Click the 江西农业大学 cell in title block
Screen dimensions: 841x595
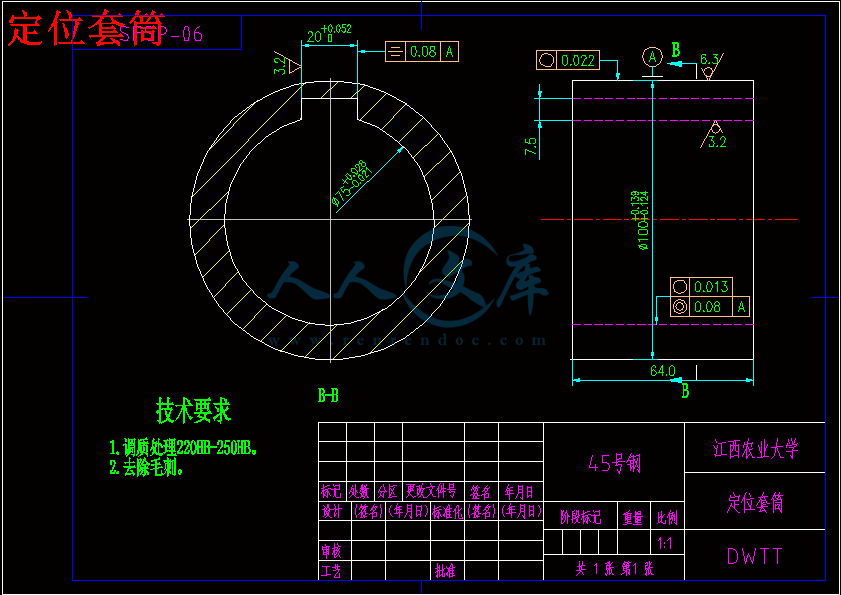[755, 448]
